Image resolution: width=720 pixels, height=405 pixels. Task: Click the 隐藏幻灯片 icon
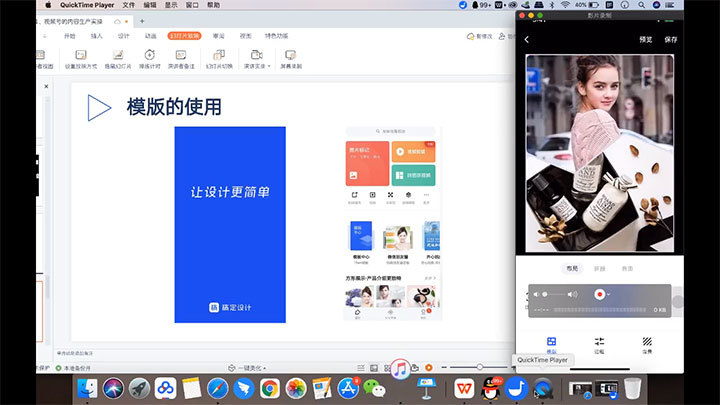pyautogui.click(x=118, y=54)
